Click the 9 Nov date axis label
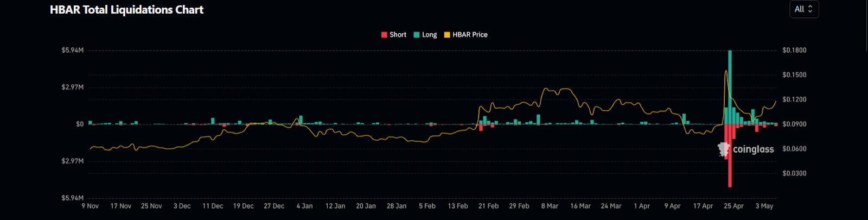The image size is (868, 220). pos(90,206)
